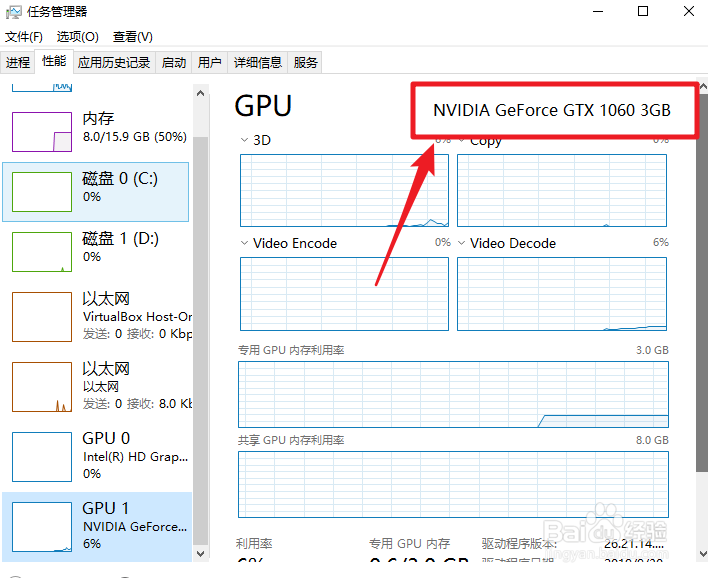708x578 pixels.
Task: Close the Task Manager window
Action: pyautogui.click(x=689, y=11)
